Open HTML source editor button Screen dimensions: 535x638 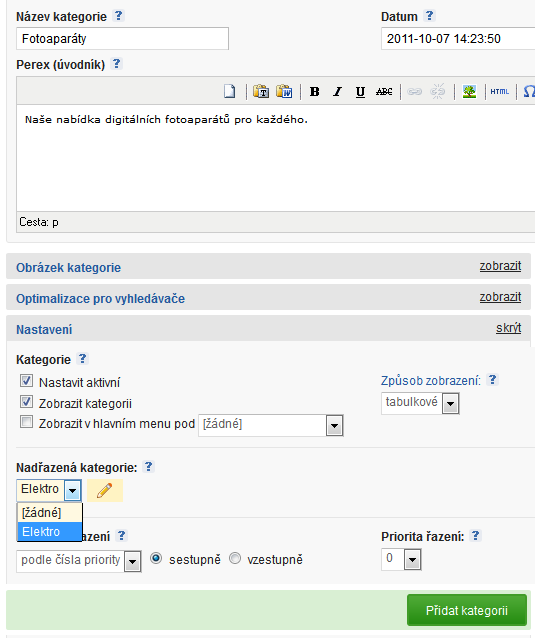500,92
